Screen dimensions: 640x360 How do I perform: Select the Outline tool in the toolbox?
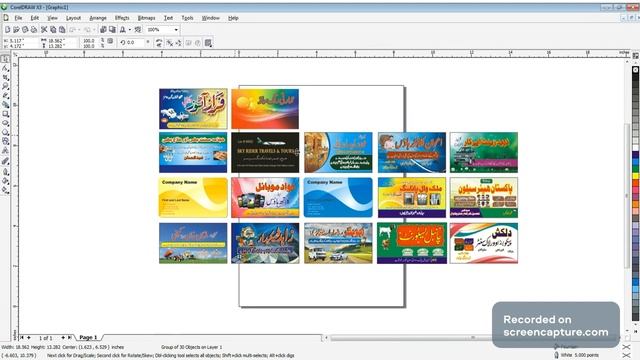tap(5, 181)
